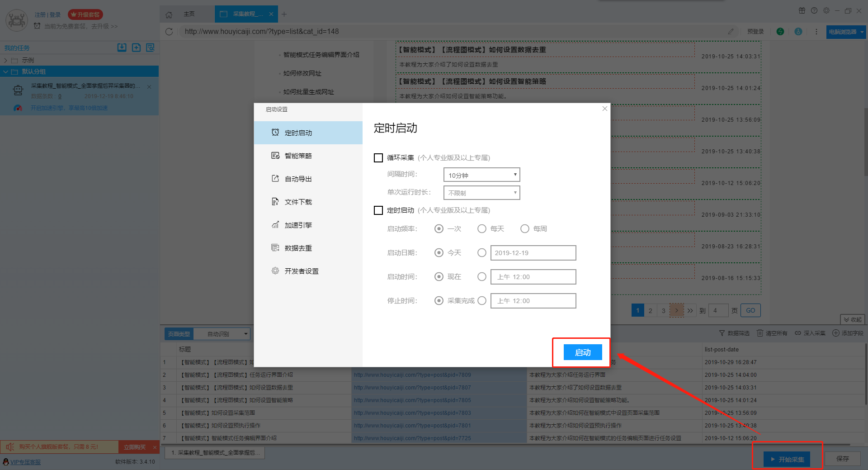
Task: Click the 添加字段 plus tool
Action: [848, 333]
